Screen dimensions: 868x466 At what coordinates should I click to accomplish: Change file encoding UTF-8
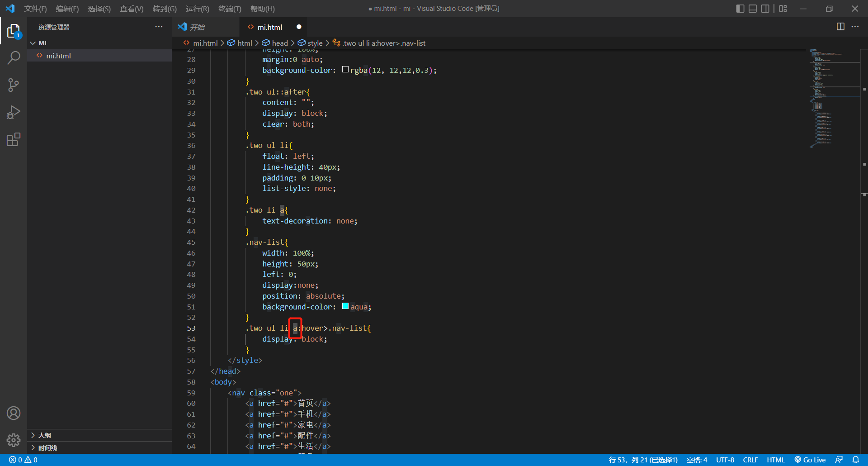click(725, 460)
